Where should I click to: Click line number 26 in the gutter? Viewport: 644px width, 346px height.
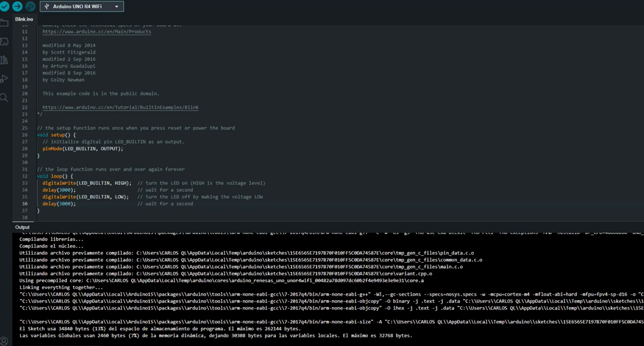coord(25,135)
